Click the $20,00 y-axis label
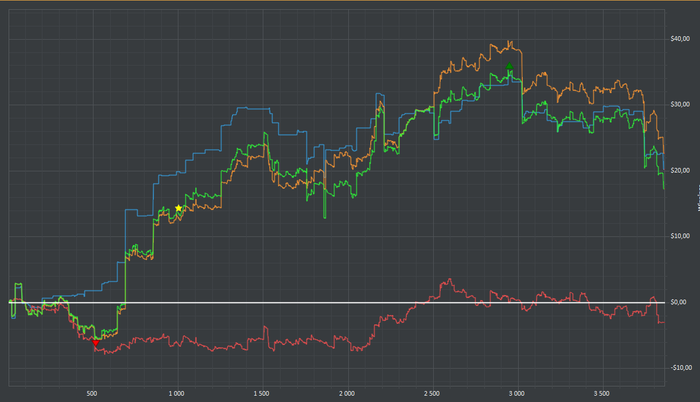The width and height of the screenshot is (700, 402). 680,171
